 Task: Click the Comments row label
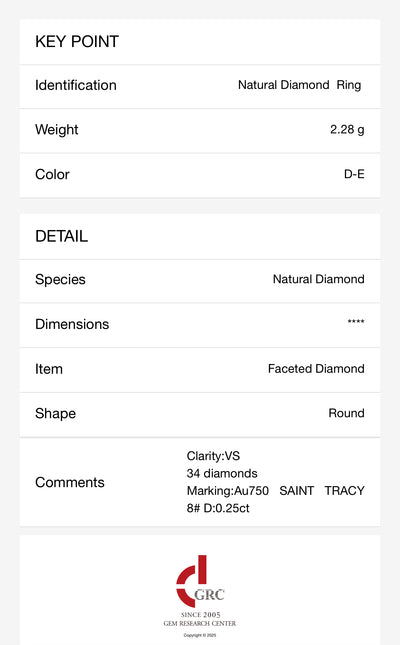tap(70, 482)
